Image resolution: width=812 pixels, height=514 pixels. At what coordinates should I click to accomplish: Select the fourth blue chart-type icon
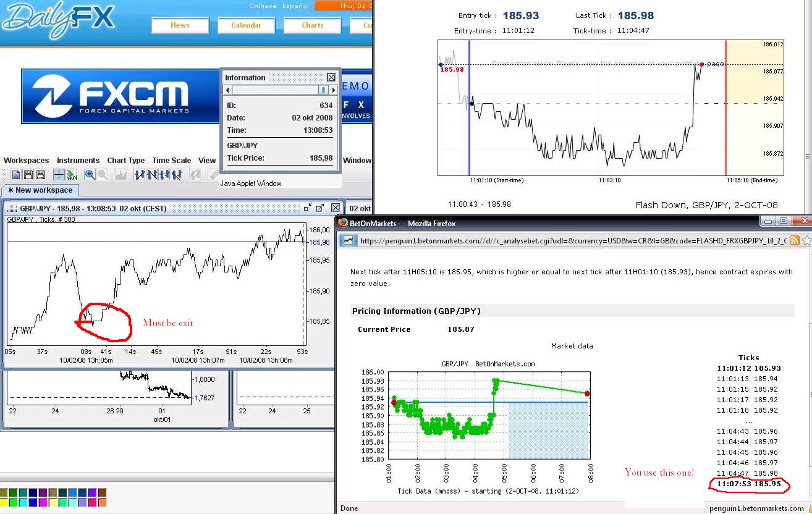click(176, 175)
